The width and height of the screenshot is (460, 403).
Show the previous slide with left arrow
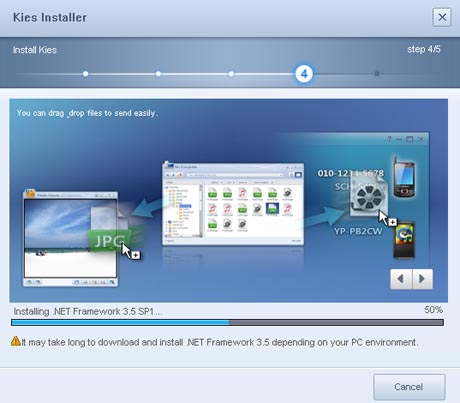coord(401,279)
